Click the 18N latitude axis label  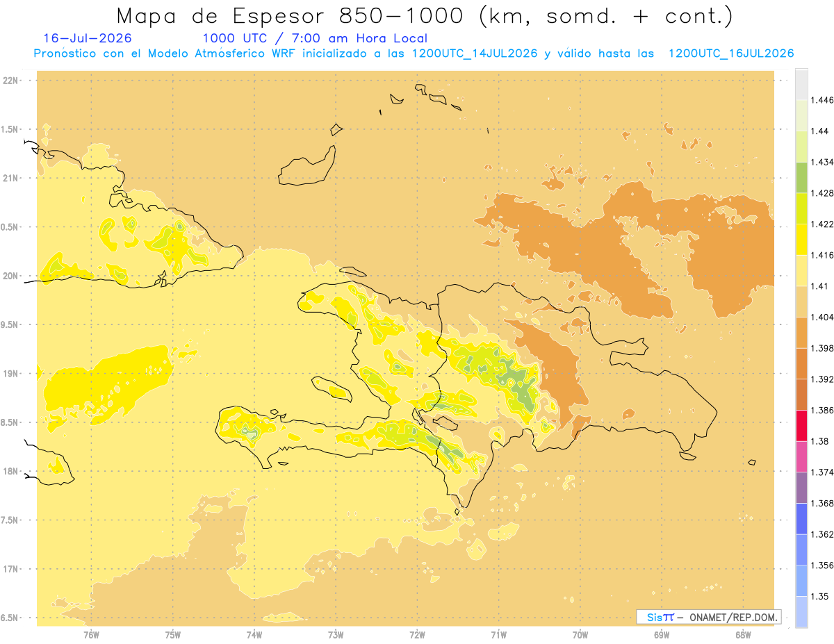click(x=11, y=472)
